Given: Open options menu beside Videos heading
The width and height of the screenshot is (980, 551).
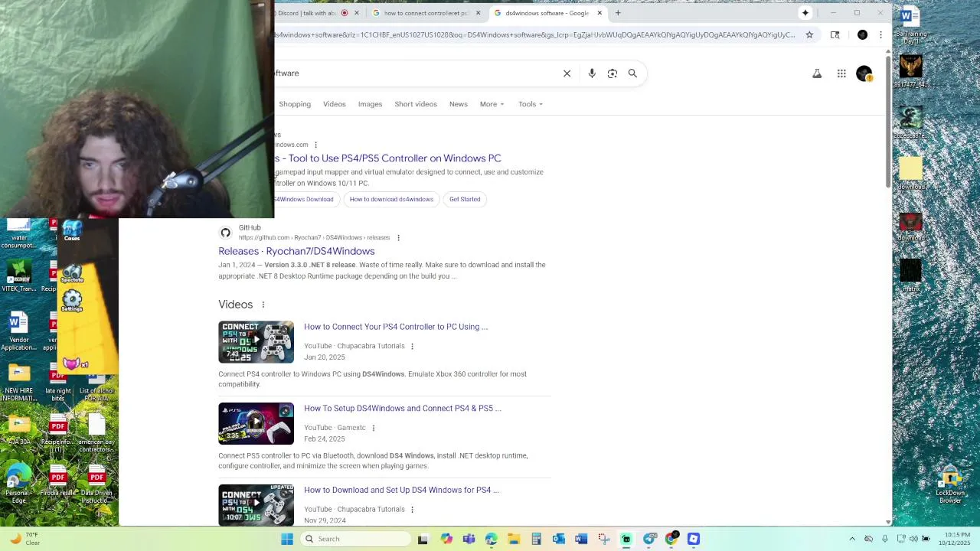Looking at the screenshot, I should [x=263, y=305].
